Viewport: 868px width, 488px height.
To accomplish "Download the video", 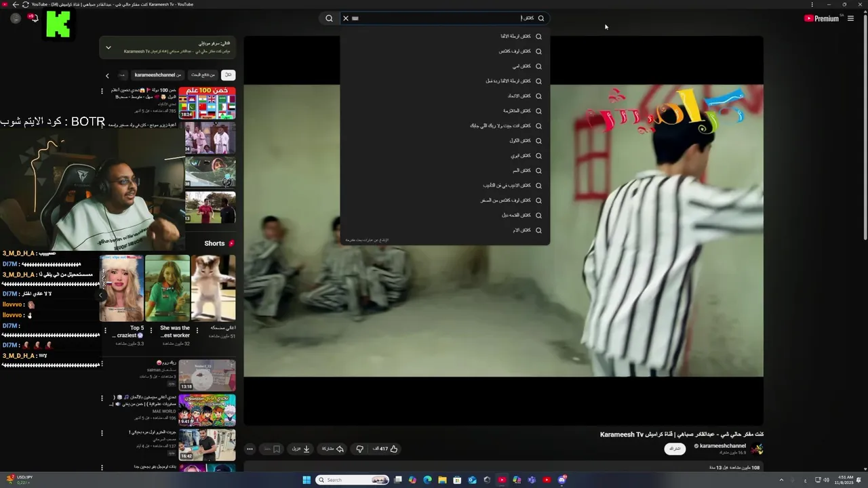I will point(302,449).
